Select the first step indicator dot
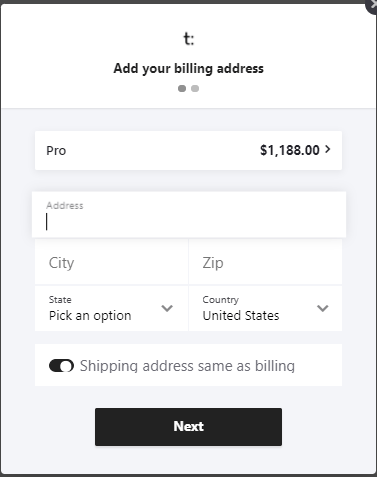This screenshot has height=477, width=377. coord(182,88)
